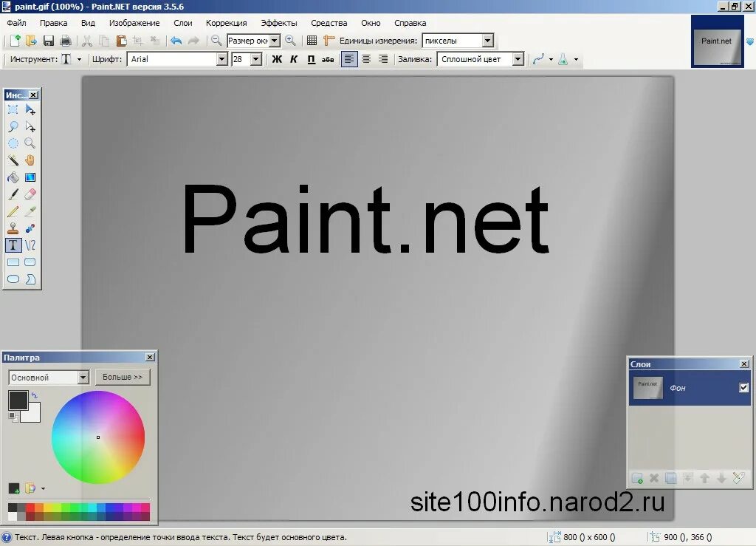Select the Pencil tool
This screenshot has width=756, height=546.
[13, 211]
